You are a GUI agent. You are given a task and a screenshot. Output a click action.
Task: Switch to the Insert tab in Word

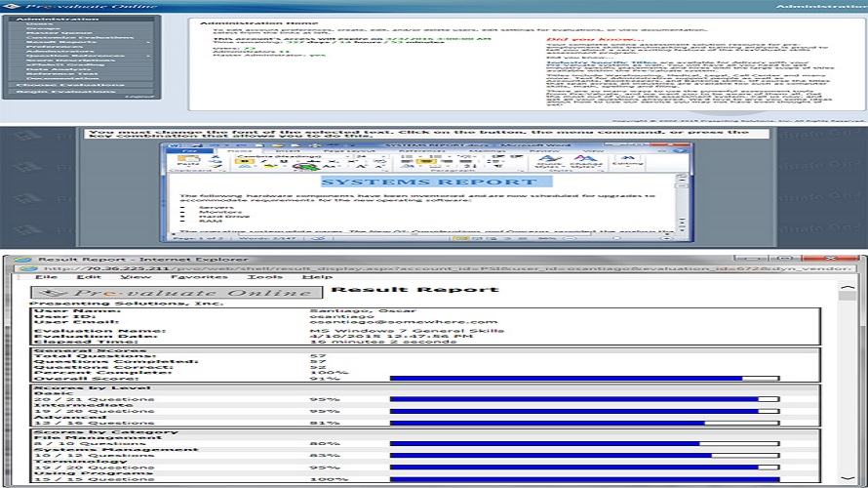click(x=288, y=150)
